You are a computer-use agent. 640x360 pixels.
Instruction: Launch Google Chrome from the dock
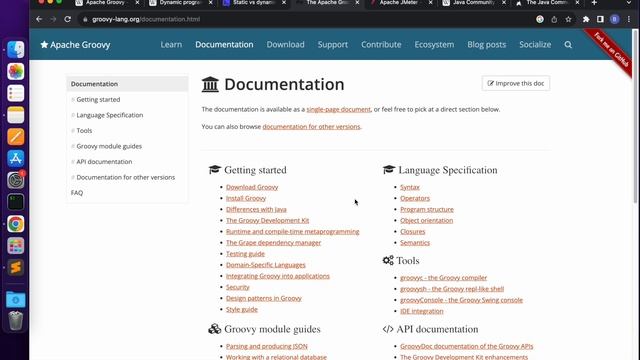[x=16, y=224]
